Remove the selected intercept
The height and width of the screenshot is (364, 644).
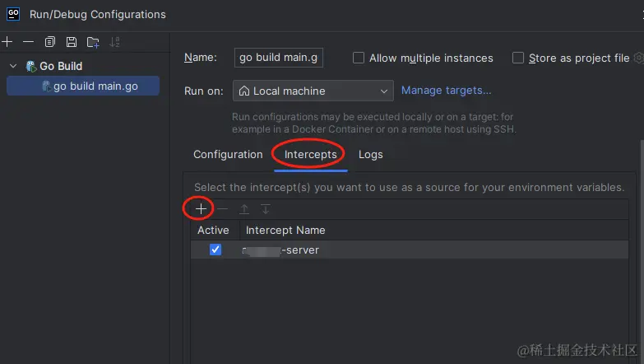(x=222, y=209)
